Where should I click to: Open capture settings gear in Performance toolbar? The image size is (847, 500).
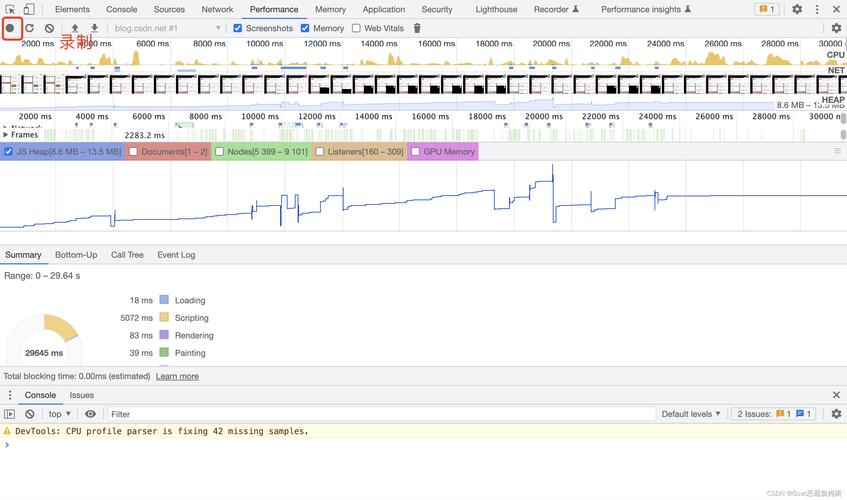pos(836,28)
